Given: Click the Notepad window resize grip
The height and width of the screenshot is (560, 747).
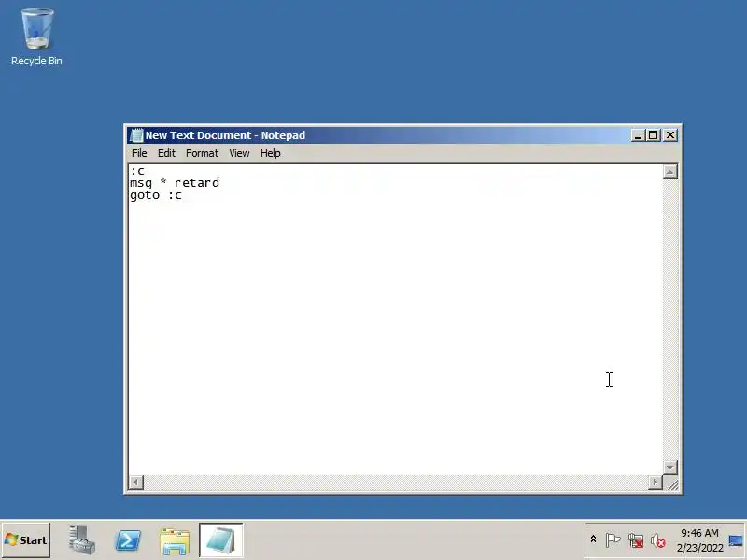Looking at the screenshot, I should coord(672,484).
